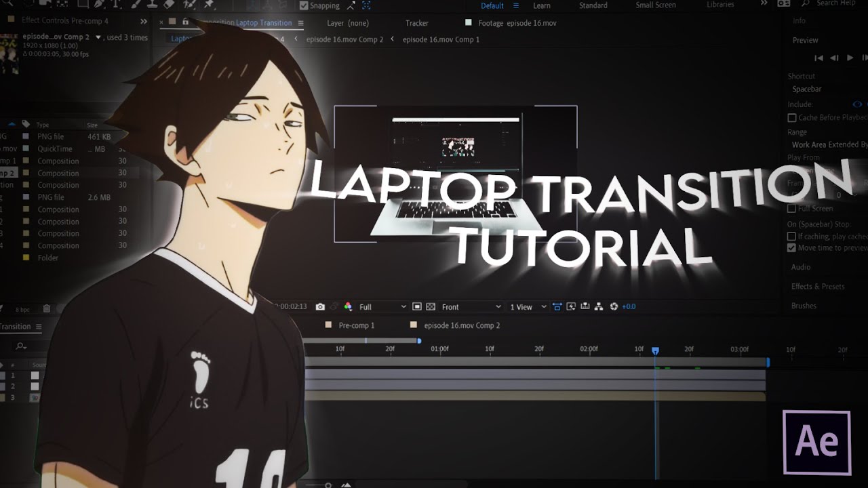Open Work Area Extended By range dropdown
Image resolution: width=868 pixels, height=488 pixels.
(829, 144)
